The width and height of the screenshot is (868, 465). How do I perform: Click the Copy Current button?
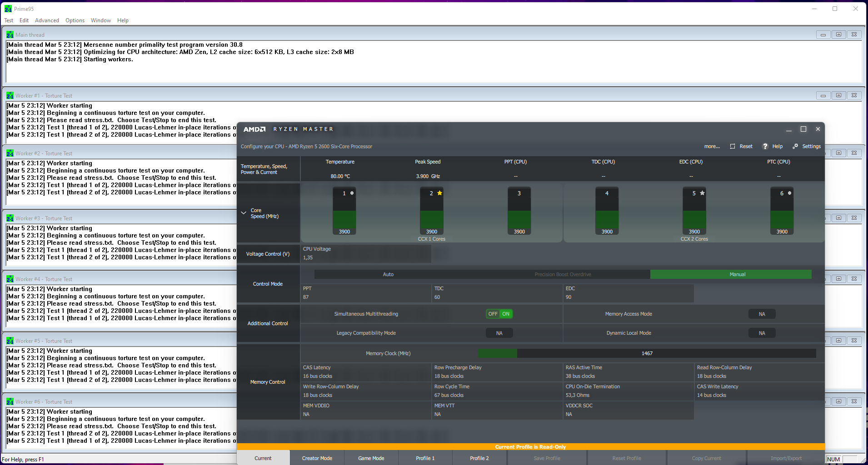706,458
